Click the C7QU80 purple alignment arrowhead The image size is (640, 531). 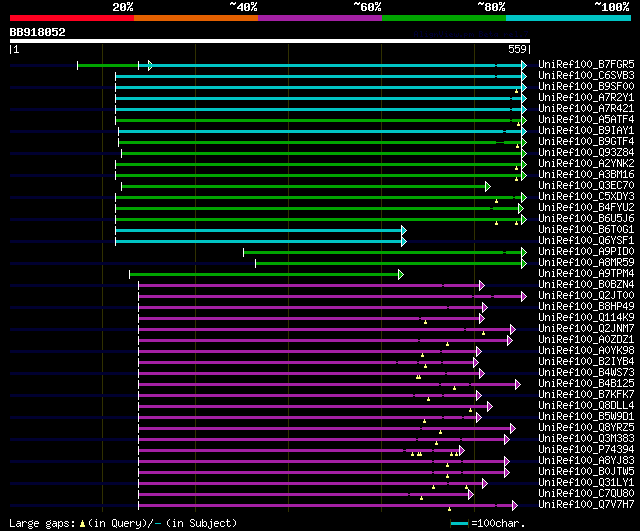pyautogui.click(x=471, y=495)
